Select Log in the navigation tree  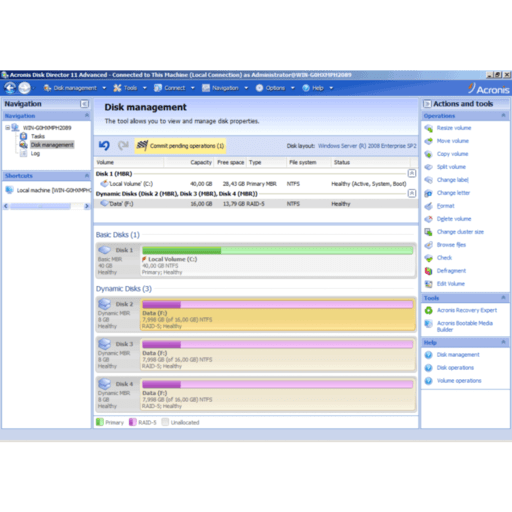click(35, 154)
